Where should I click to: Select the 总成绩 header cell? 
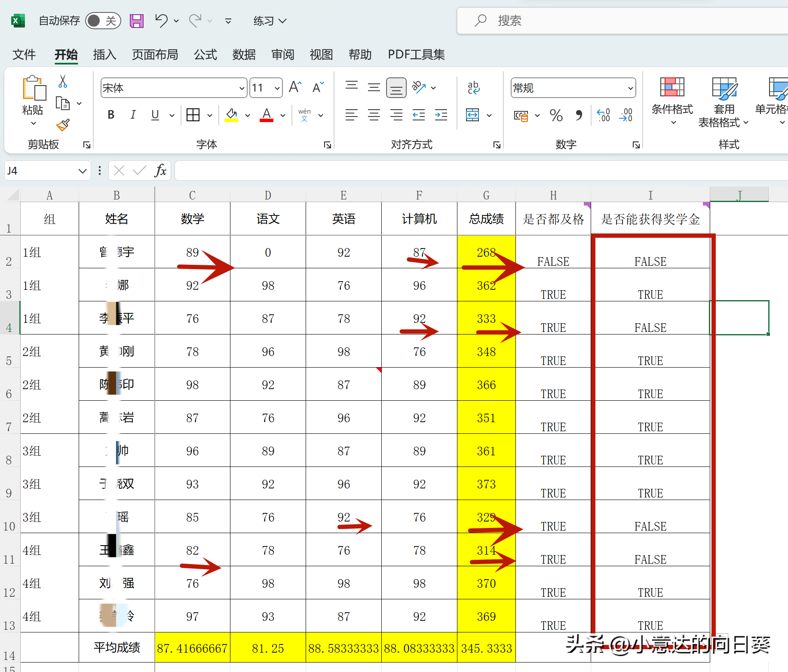click(486, 219)
